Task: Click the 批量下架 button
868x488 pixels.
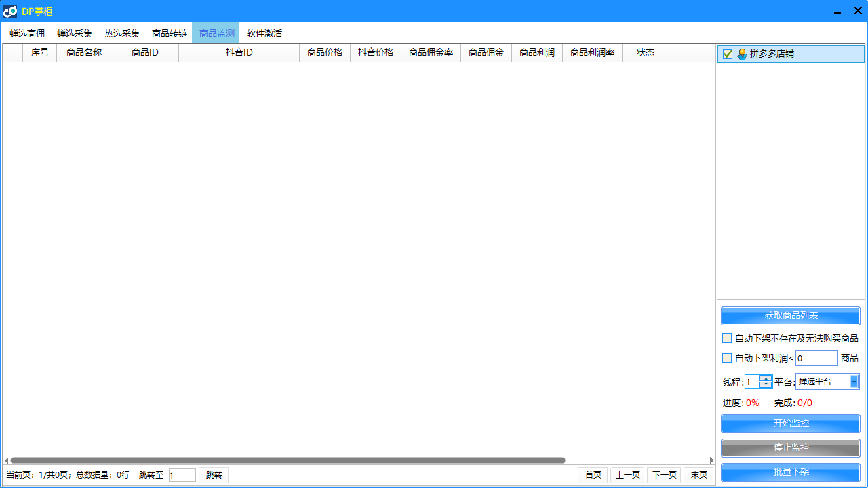Action: point(791,472)
